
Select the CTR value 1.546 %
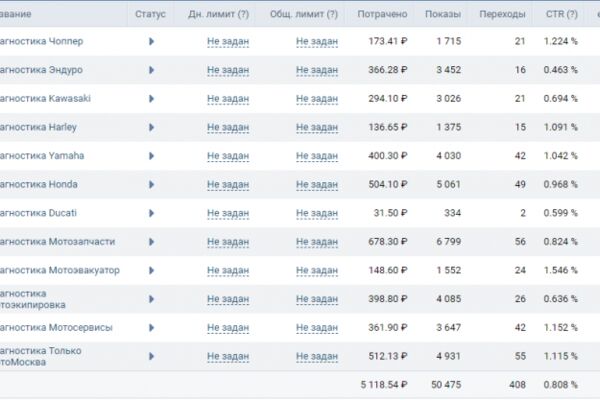pos(561,271)
